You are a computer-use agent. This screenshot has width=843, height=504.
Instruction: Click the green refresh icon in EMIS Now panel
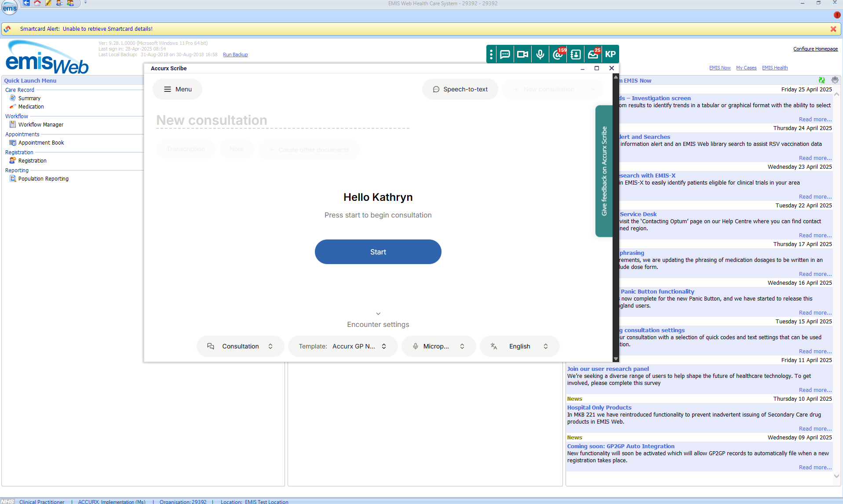pyautogui.click(x=821, y=80)
